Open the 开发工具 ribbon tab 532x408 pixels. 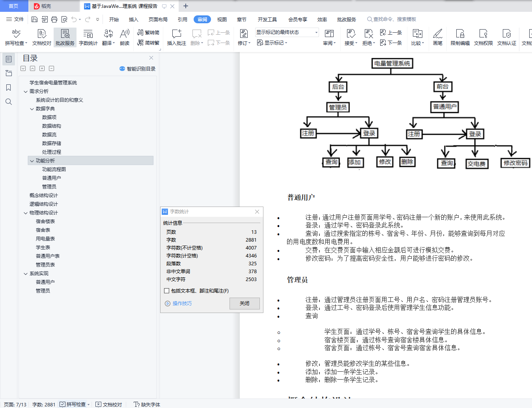click(267, 19)
